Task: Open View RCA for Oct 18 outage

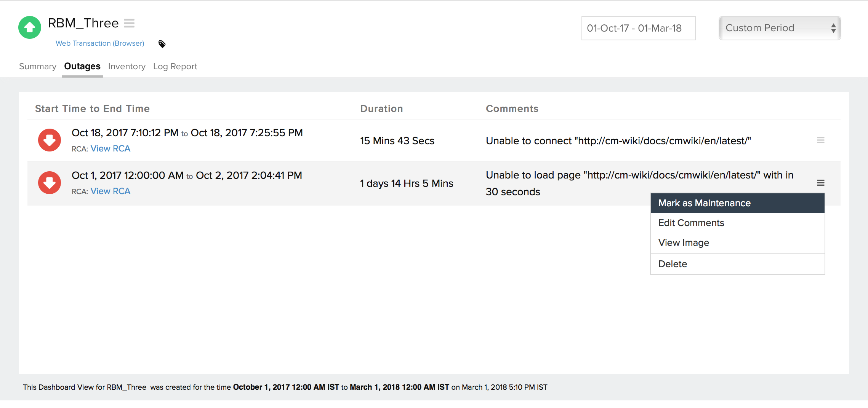Action: point(110,149)
